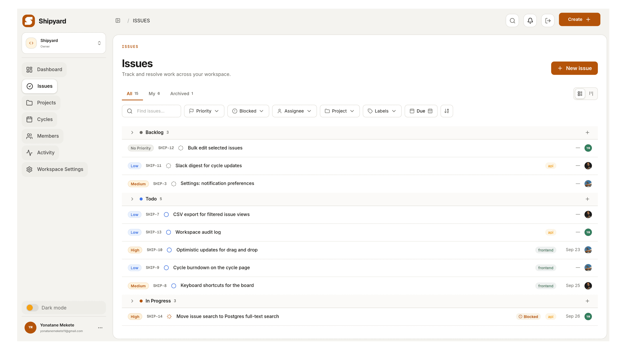Click the sort order icon button
Image resolution: width=644 pixels, height=362 pixels.
[x=447, y=111]
